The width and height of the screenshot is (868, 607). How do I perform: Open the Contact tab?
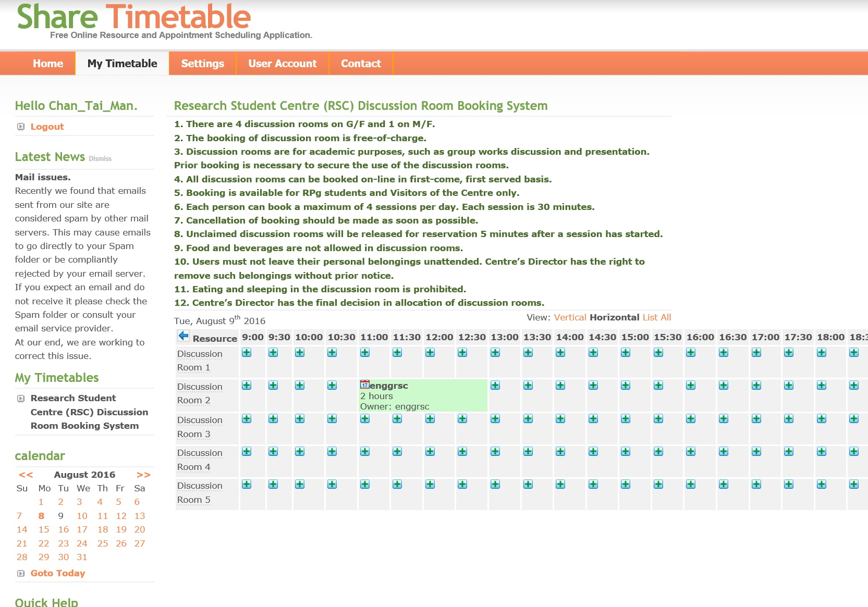[x=361, y=64]
